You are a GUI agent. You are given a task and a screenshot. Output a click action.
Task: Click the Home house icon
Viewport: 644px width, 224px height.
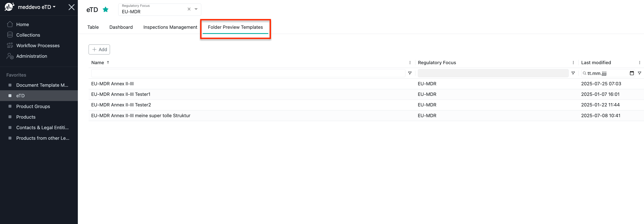(10, 24)
